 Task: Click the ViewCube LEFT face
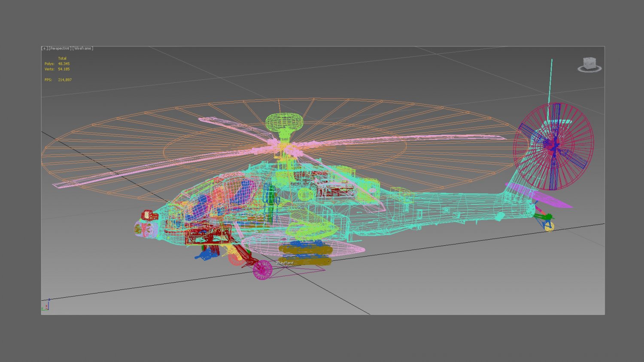click(x=592, y=63)
